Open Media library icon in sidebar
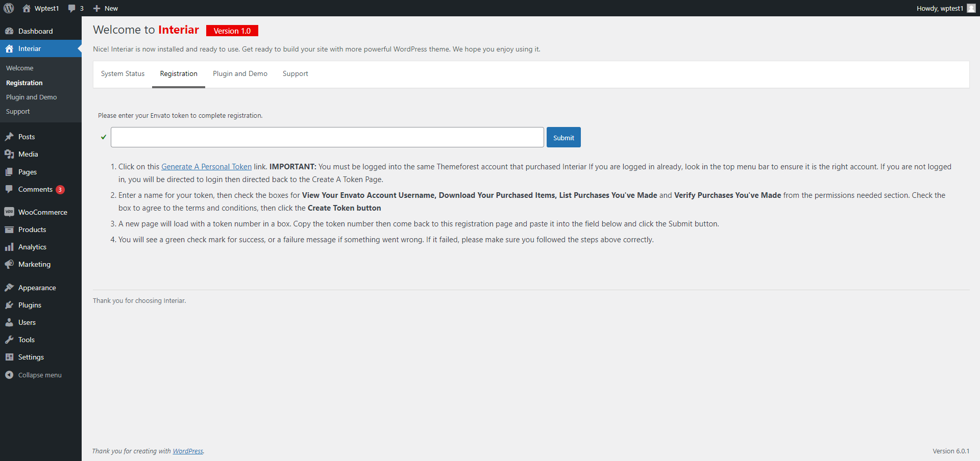Viewport: 980px width, 461px height. pyautogui.click(x=9, y=154)
